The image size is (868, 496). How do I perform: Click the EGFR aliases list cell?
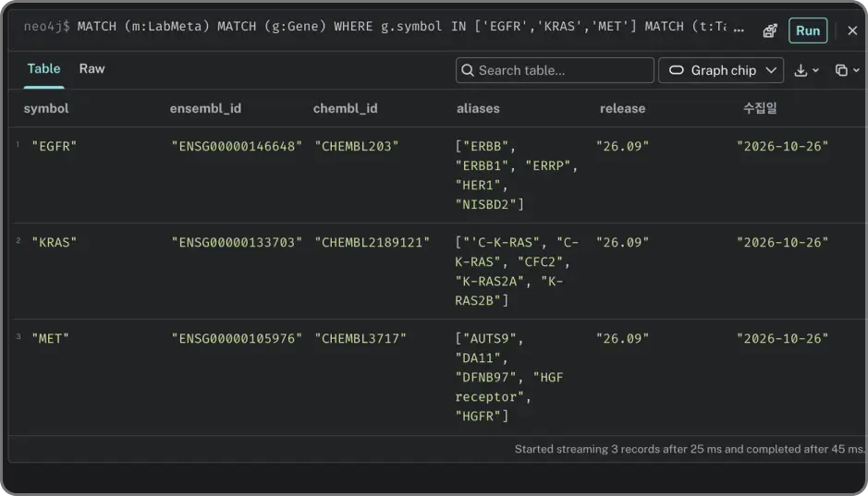point(516,175)
